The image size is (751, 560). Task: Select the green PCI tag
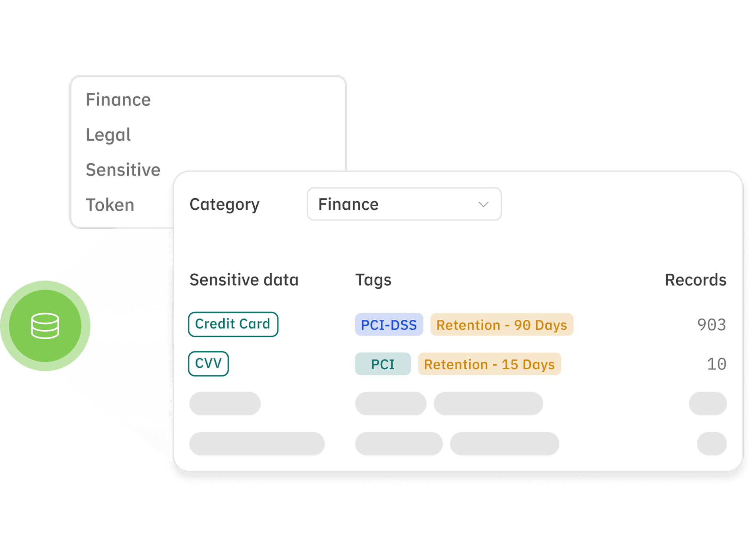[x=383, y=364]
